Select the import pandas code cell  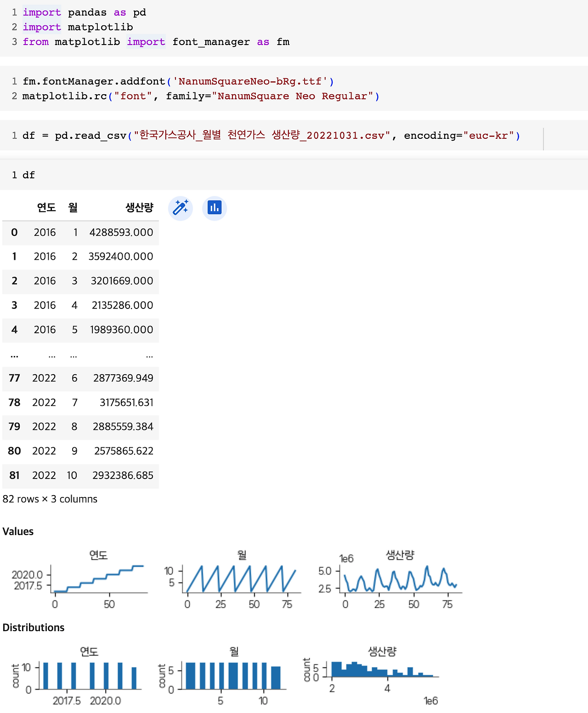tap(294, 28)
